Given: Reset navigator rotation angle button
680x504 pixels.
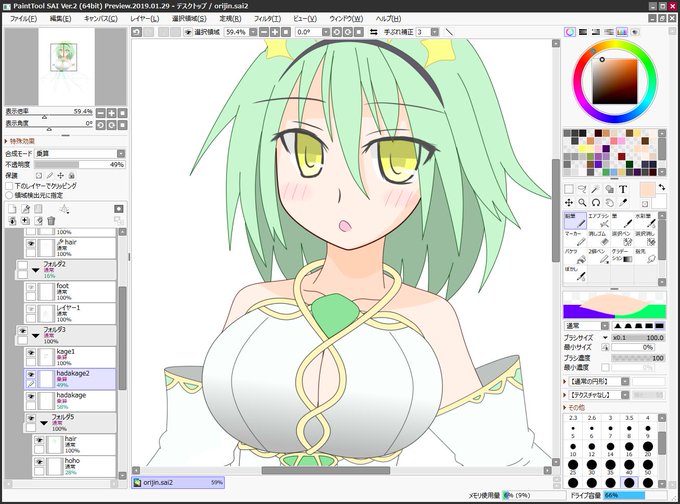Looking at the screenshot, I should pyautogui.click(x=123, y=125).
